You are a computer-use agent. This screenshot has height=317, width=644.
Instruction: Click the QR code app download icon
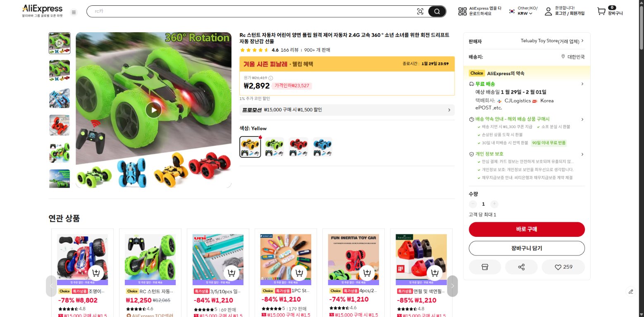(462, 12)
